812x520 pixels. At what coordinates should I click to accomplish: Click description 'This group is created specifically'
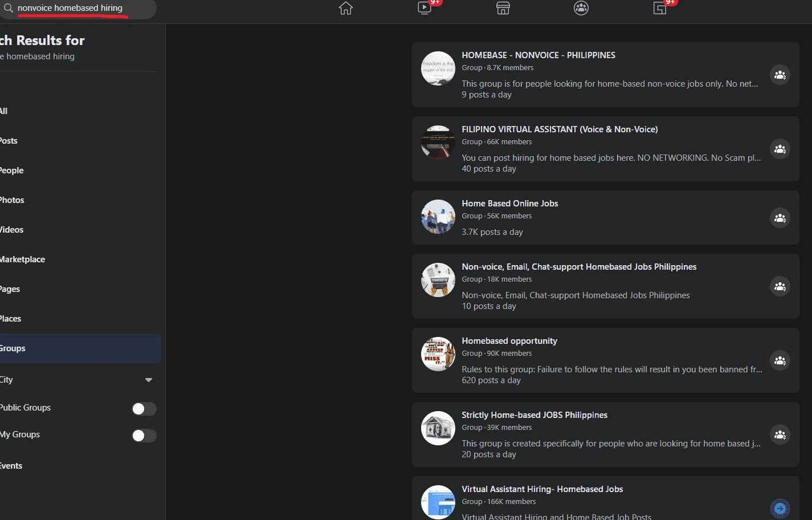point(611,444)
